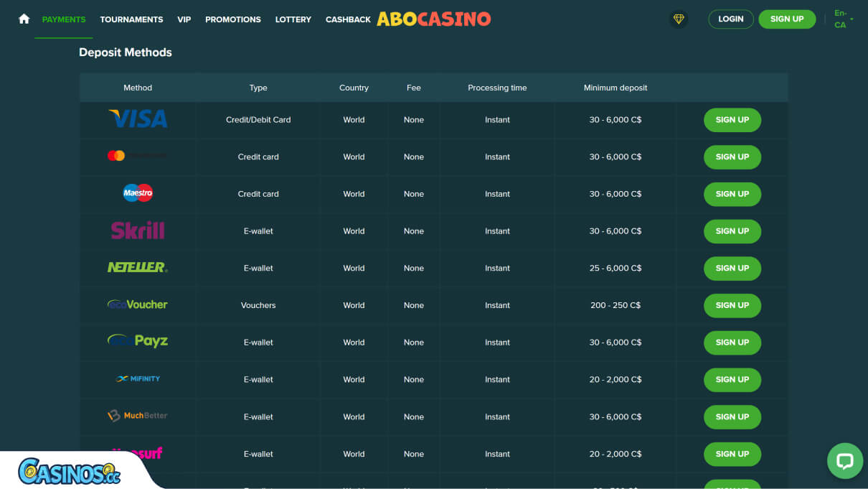Select the ecoPayz payment logo
The height and width of the screenshot is (489, 868).
pyautogui.click(x=138, y=341)
